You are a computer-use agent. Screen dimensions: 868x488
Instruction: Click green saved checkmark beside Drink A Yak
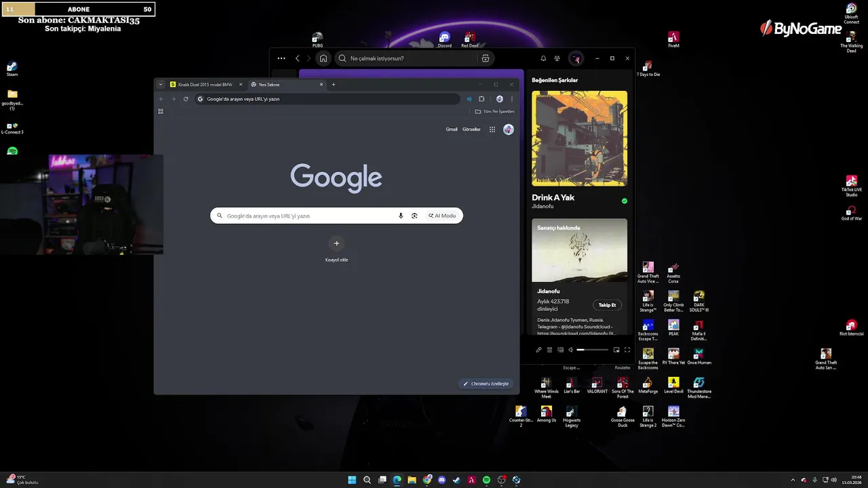pos(625,201)
